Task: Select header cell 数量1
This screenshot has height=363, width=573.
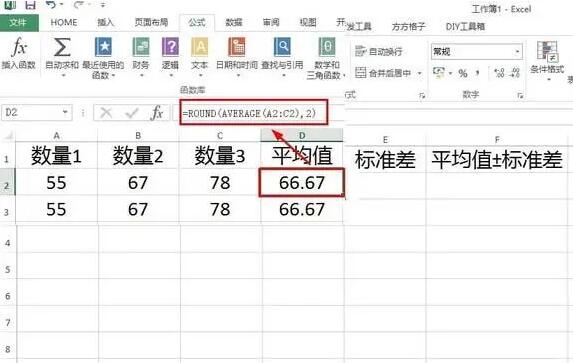Action: [57, 156]
